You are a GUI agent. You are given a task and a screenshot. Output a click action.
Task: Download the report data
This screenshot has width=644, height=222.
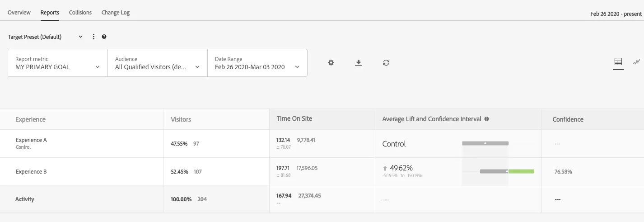point(359,63)
